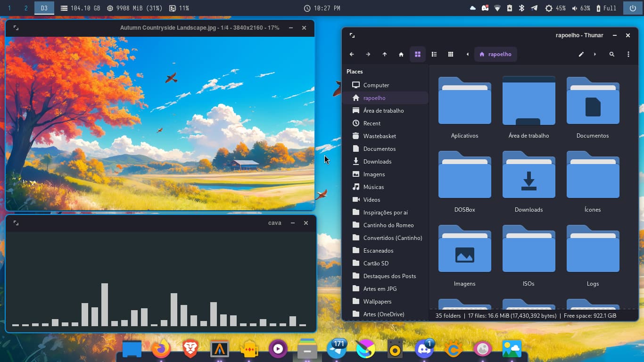Click the right chevron after the pencil icon

pyautogui.click(x=595, y=54)
